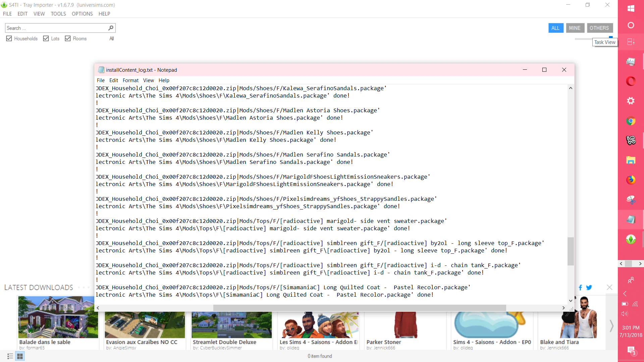Toggle the Rooms checkbox
This screenshot has width=644, height=362.
coord(68,39)
